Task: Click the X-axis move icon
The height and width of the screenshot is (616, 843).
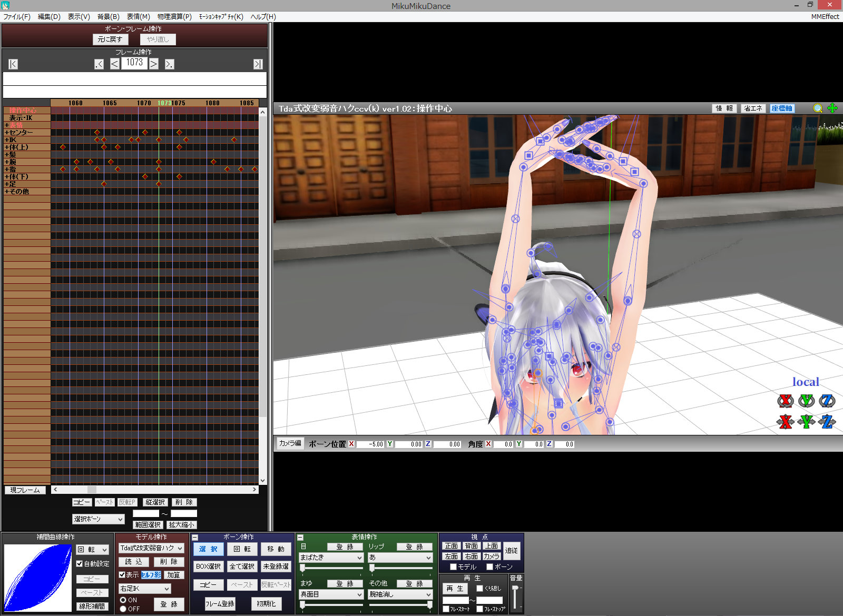Action: point(785,422)
